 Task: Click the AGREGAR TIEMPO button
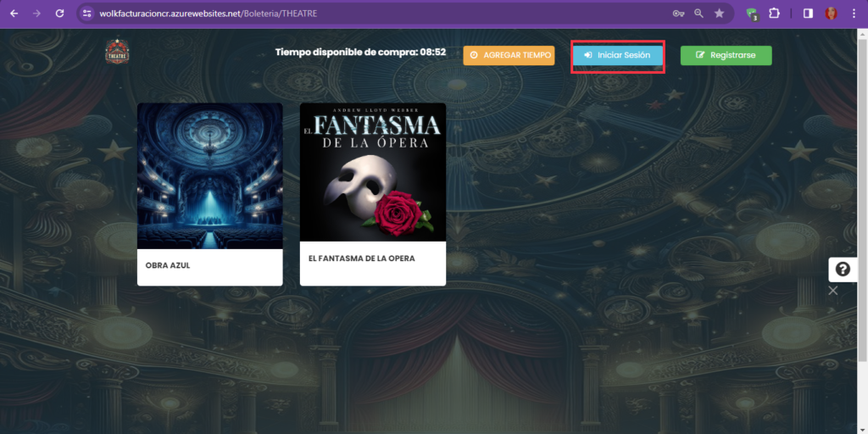(x=509, y=55)
